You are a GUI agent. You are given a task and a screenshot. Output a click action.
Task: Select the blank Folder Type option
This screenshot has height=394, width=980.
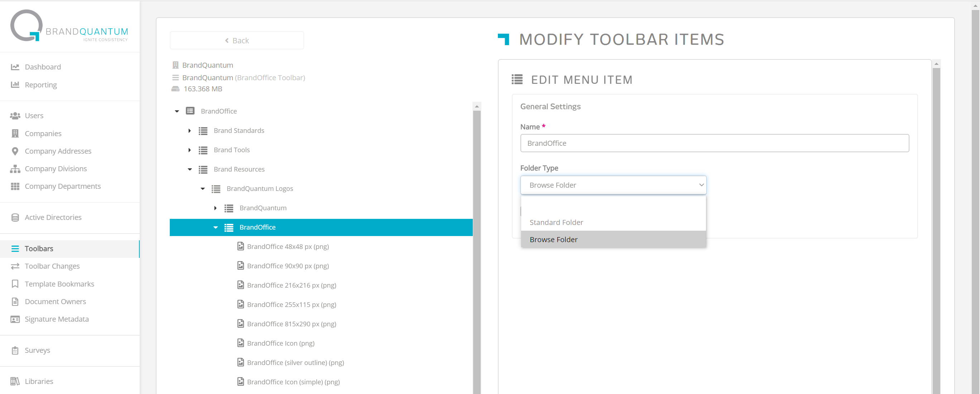613,205
